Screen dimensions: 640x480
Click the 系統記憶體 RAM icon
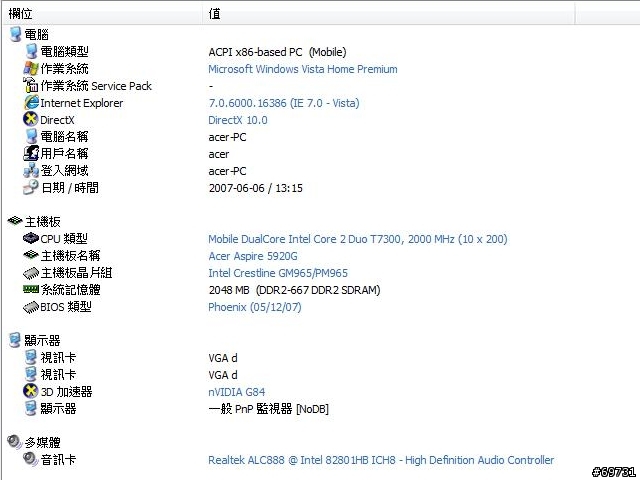point(31,289)
